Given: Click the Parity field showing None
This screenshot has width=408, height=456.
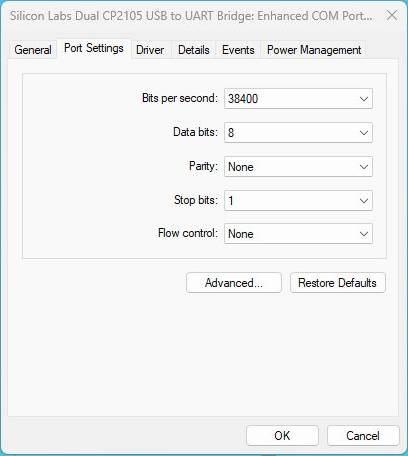Looking at the screenshot, I should coord(298,167).
